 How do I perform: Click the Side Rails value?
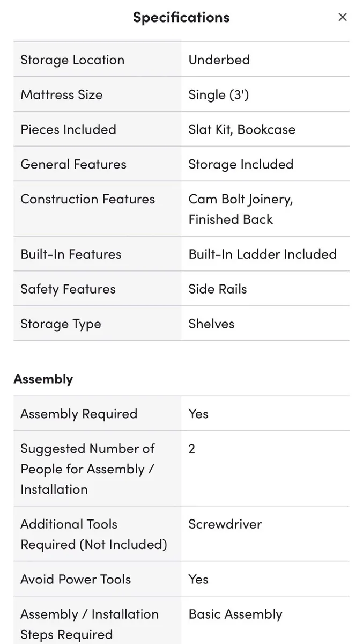pos(218,289)
